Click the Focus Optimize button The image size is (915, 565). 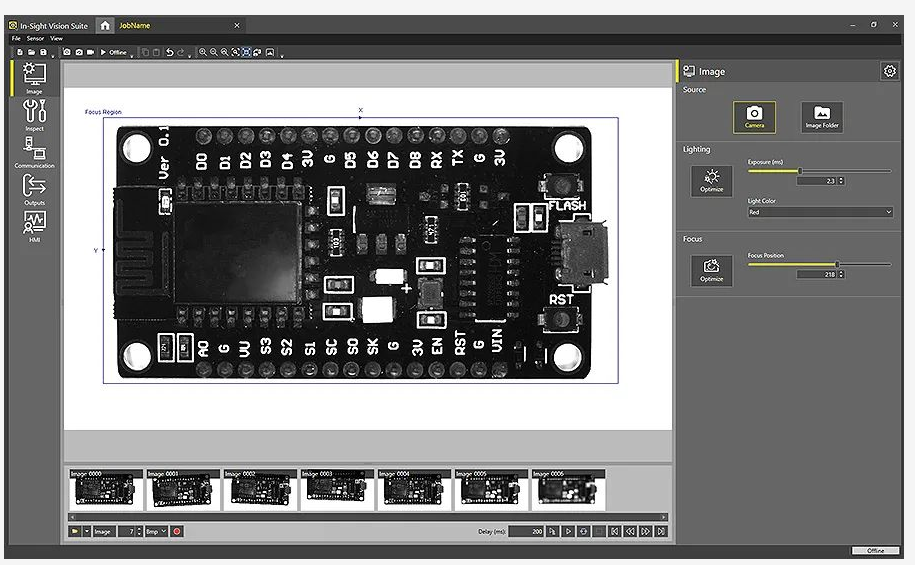(711, 271)
